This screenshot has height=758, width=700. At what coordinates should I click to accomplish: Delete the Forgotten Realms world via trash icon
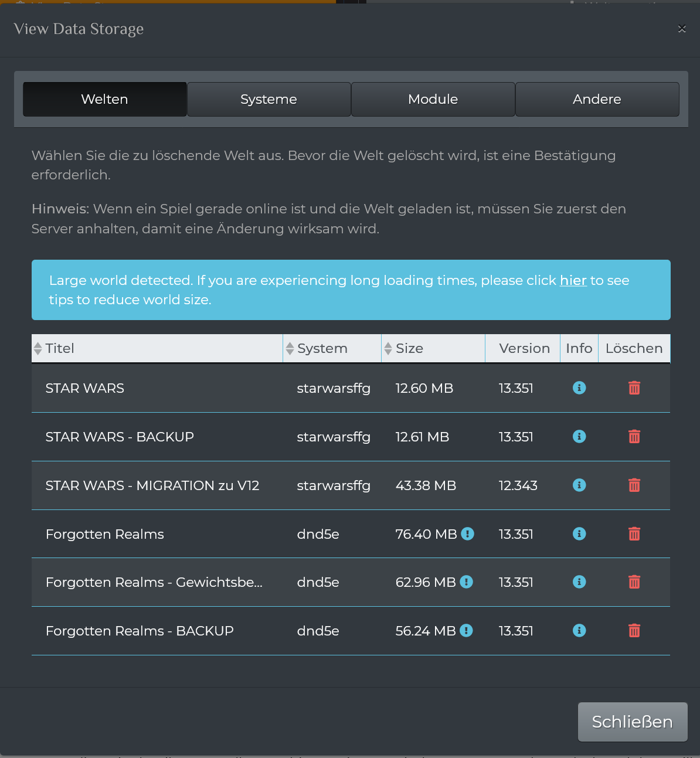[x=634, y=534]
